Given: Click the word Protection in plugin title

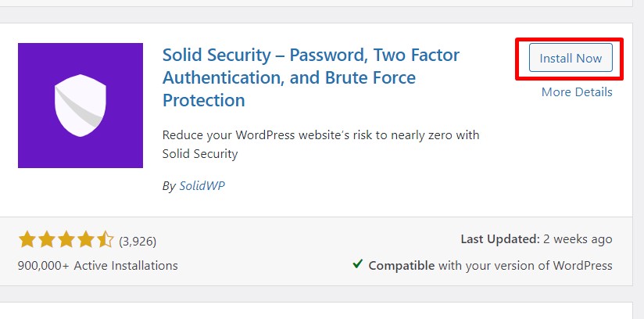Looking at the screenshot, I should coord(204,100).
